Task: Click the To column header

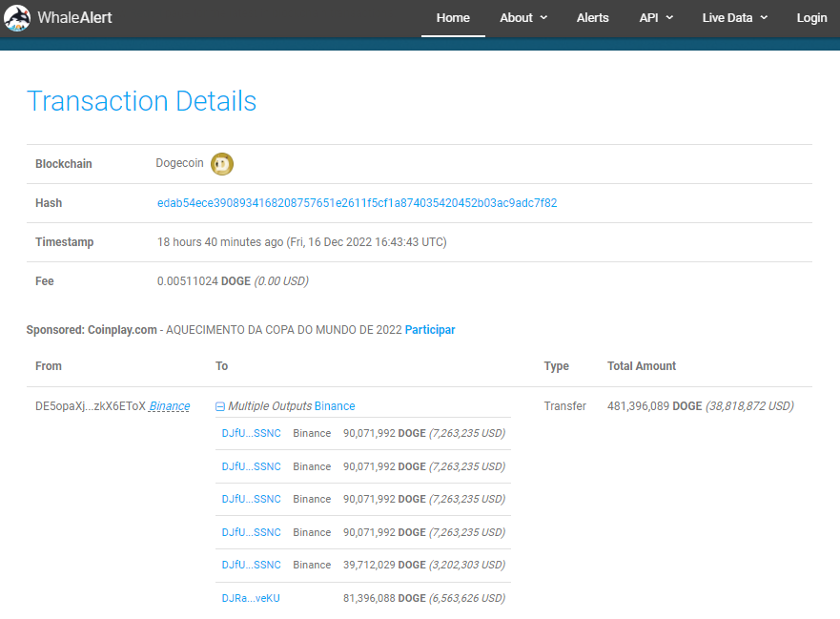Action: pos(222,366)
